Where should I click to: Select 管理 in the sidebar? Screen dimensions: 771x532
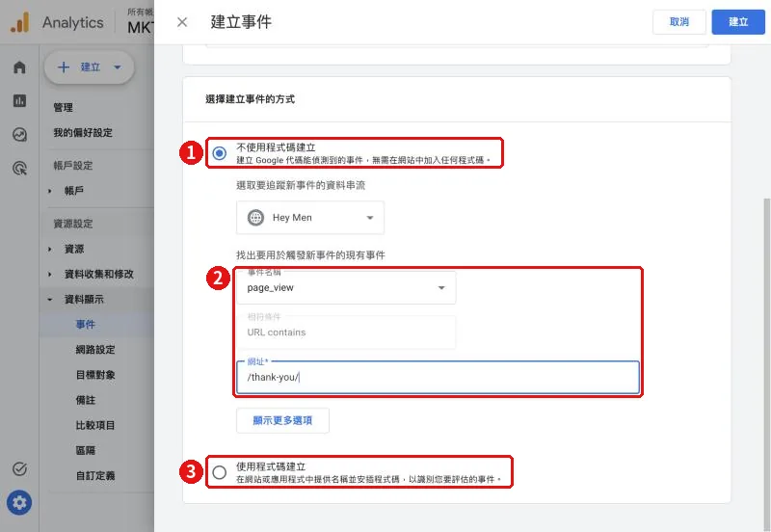pyautogui.click(x=64, y=107)
